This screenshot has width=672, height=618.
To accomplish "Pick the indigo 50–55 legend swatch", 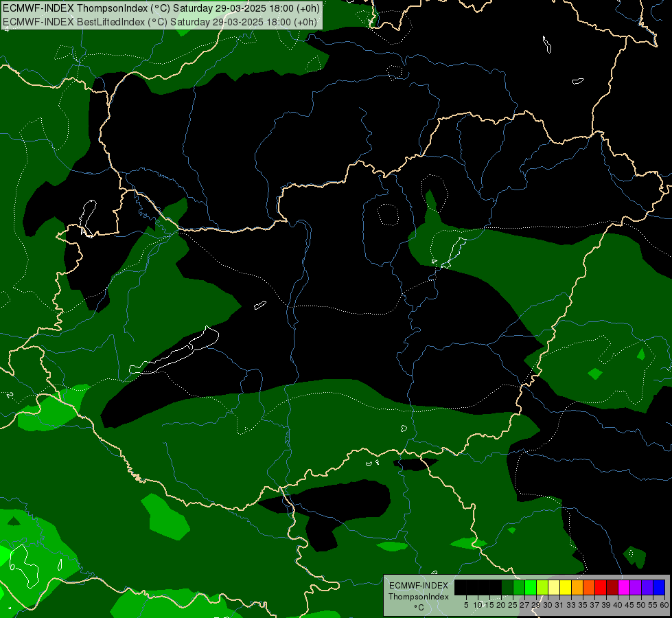I will pos(647,587).
